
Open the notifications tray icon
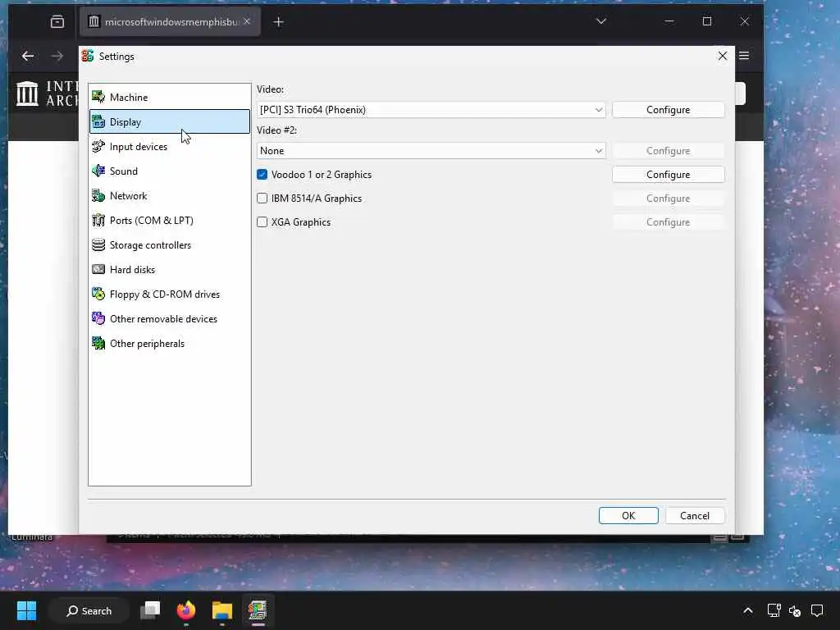pos(817,610)
